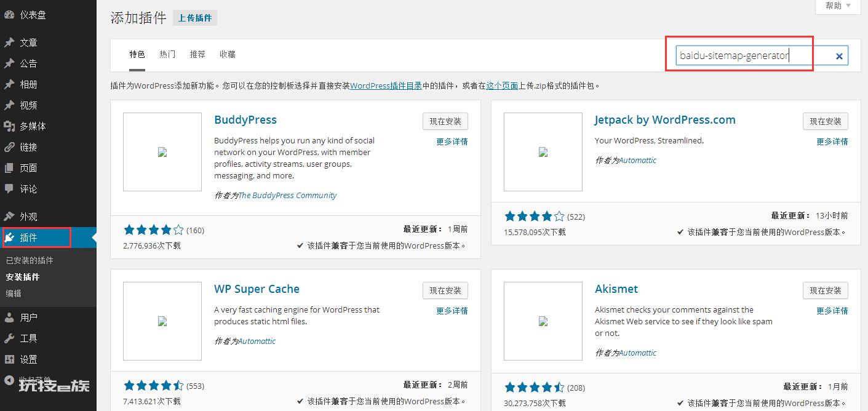
Task: Open the WP Super Cache title link
Action: (257, 289)
